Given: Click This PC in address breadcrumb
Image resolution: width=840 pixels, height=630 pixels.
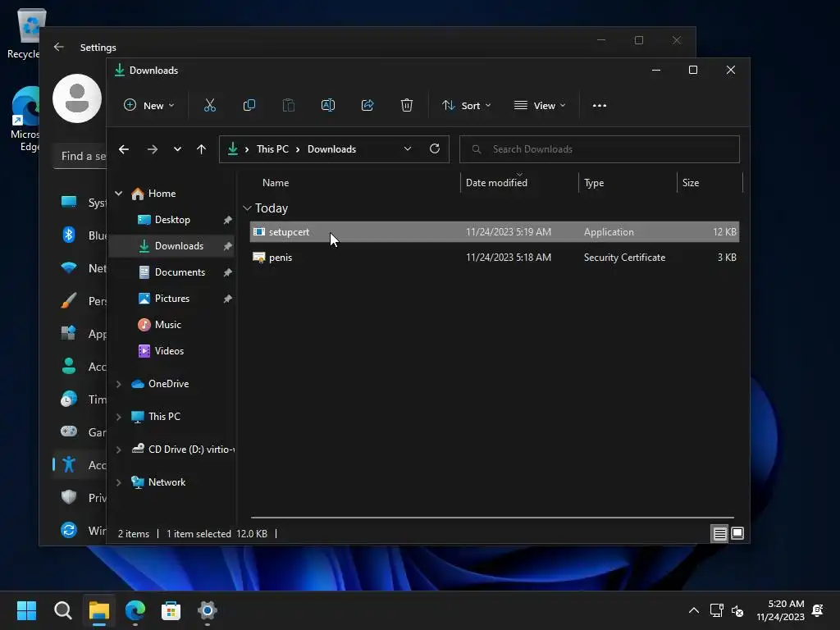Looking at the screenshot, I should click(272, 149).
